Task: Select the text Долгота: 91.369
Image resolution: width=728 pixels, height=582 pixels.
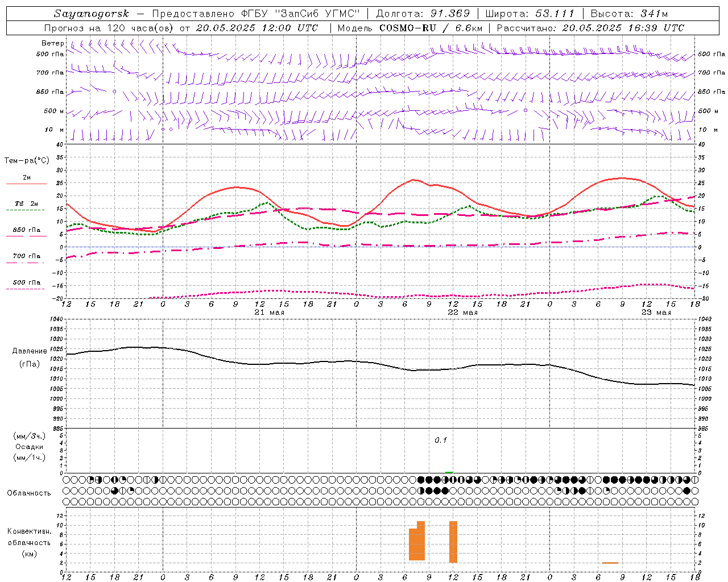Action: tap(423, 14)
